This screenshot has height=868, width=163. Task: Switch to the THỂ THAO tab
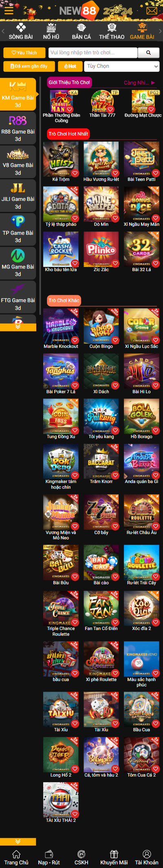coord(112,32)
